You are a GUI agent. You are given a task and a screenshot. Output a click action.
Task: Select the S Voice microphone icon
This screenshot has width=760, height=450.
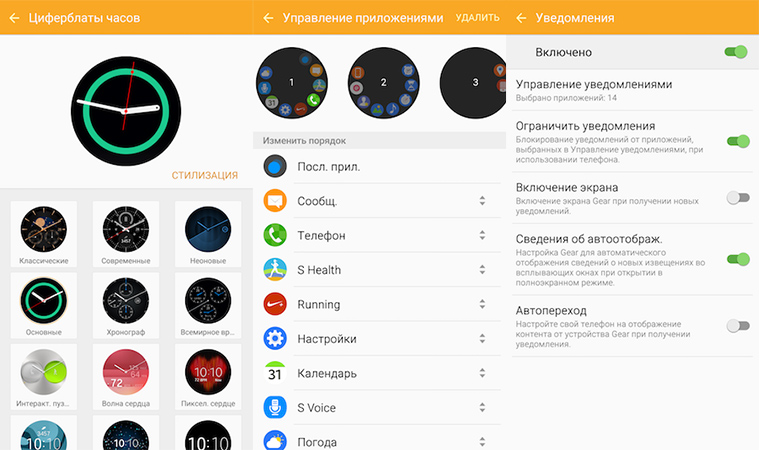coord(275,407)
